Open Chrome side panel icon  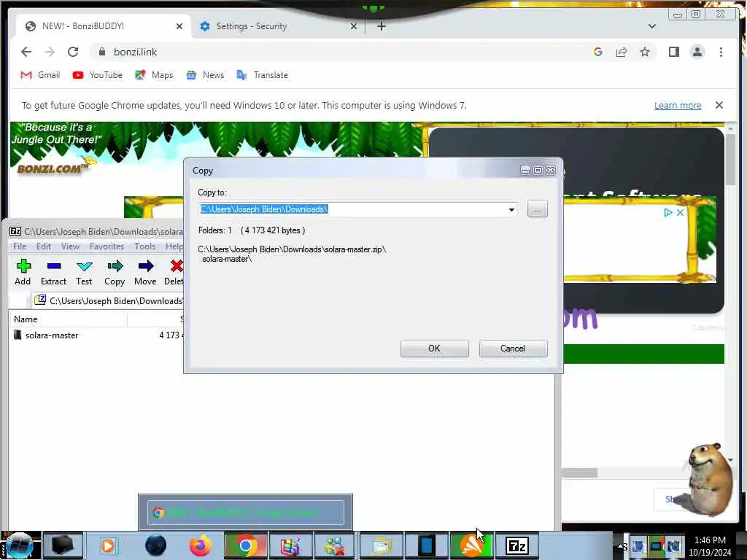[673, 52]
